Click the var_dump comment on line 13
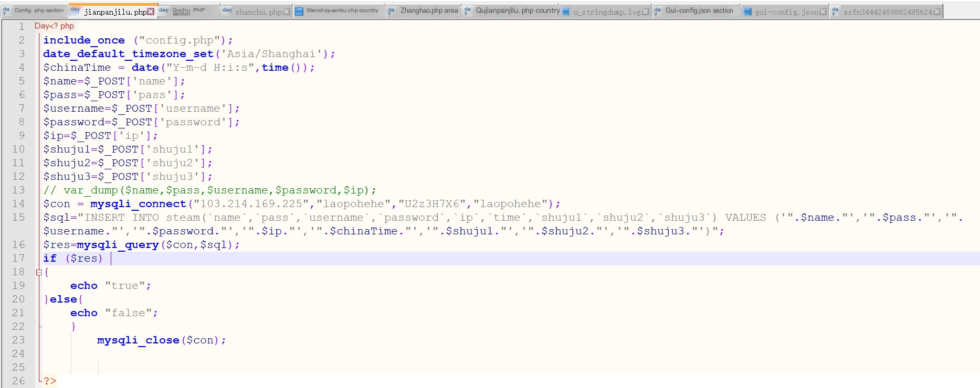Viewport: 980px width, 388px height. tap(209, 190)
